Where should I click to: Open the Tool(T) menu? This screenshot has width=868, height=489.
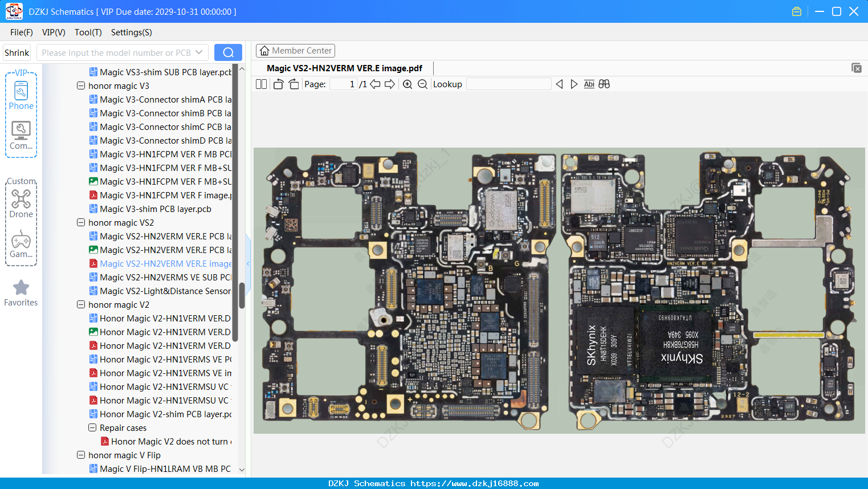tap(88, 32)
